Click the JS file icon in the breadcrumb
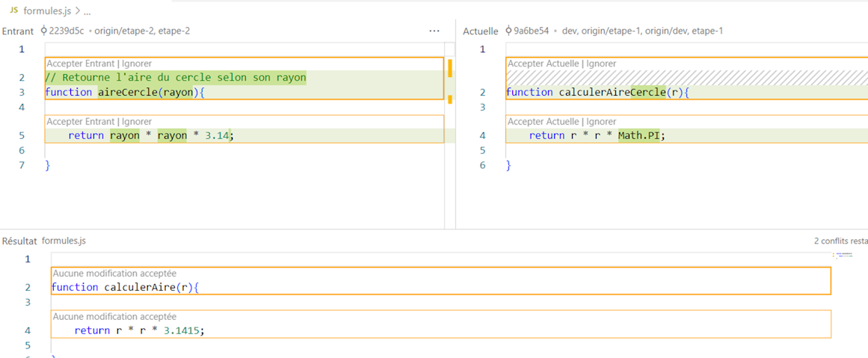The image size is (868, 358). [x=14, y=10]
